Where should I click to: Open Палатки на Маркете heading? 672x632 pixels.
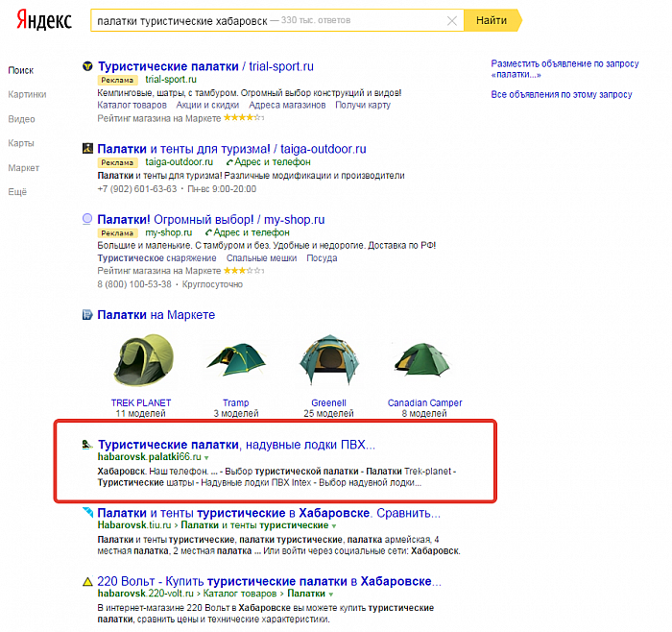(156, 315)
